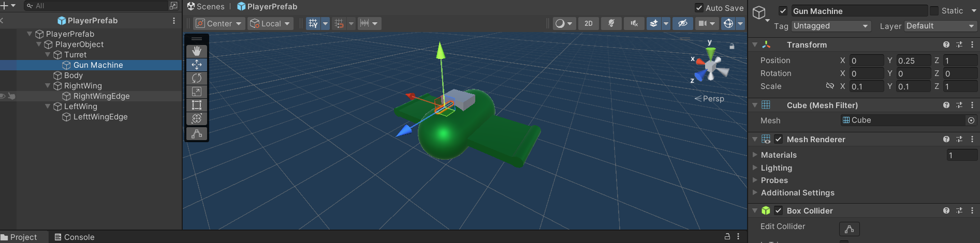This screenshot has height=243, width=980.
Task: Expand the Lighting foldout
Action: pyautogui.click(x=755, y=168)
